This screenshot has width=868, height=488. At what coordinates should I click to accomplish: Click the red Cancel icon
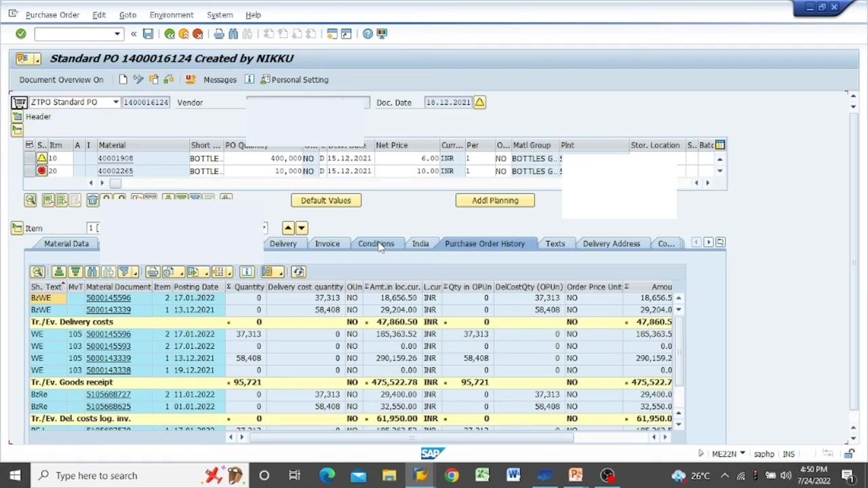coord(198,34)
